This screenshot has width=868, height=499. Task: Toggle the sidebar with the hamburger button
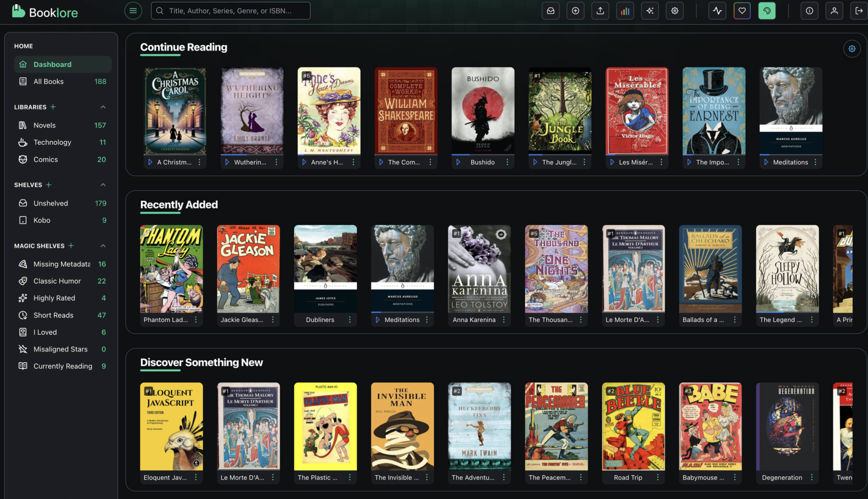tap(133, 11)
